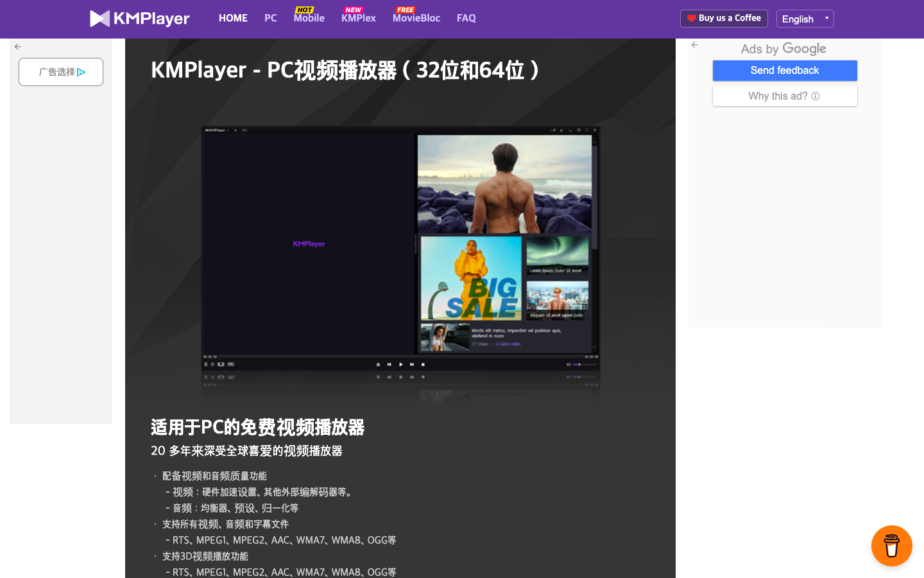Click the line 音频：均衡器、预设、归一化等
Screen dimensions: 924x578
(232, 508)
